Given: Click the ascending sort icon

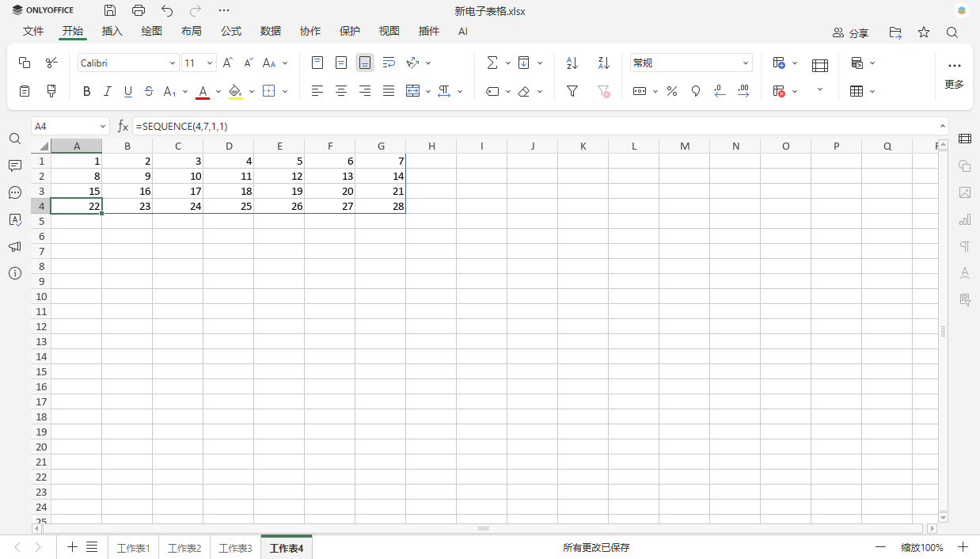Looking at the screenshot, I should coord(572,63).
